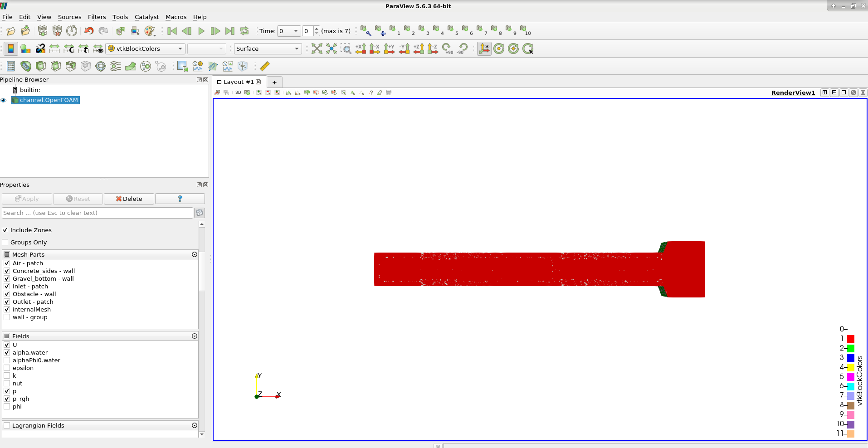This screenshot has width=868, height=448.
Task: Open the Calculator filter
Action: pyautogui.click(x=11, y=66)
